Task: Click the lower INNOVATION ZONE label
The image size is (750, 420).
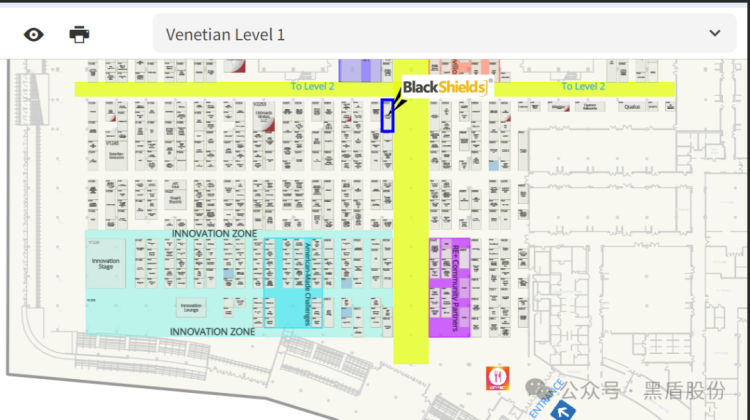Action: pos(211,331)
